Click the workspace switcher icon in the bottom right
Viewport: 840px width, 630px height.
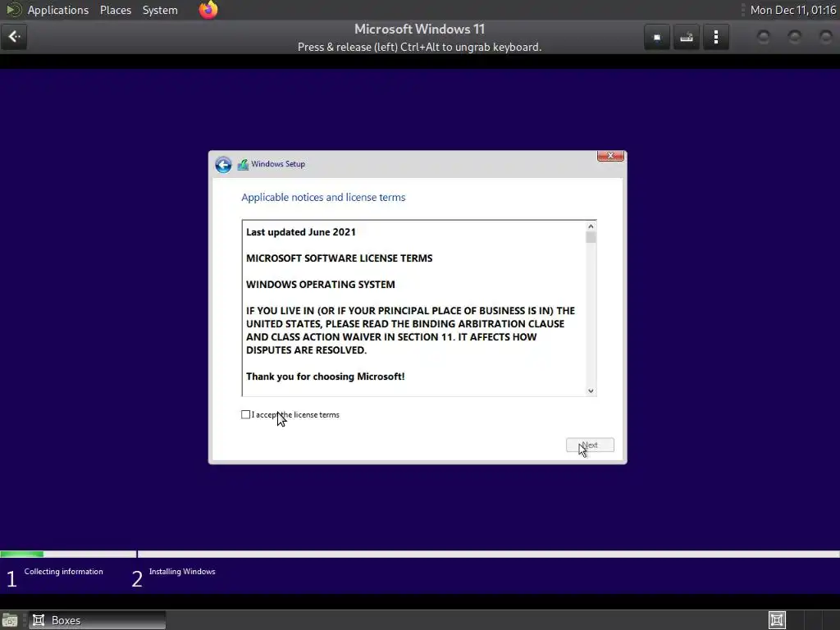click(777, 620)
